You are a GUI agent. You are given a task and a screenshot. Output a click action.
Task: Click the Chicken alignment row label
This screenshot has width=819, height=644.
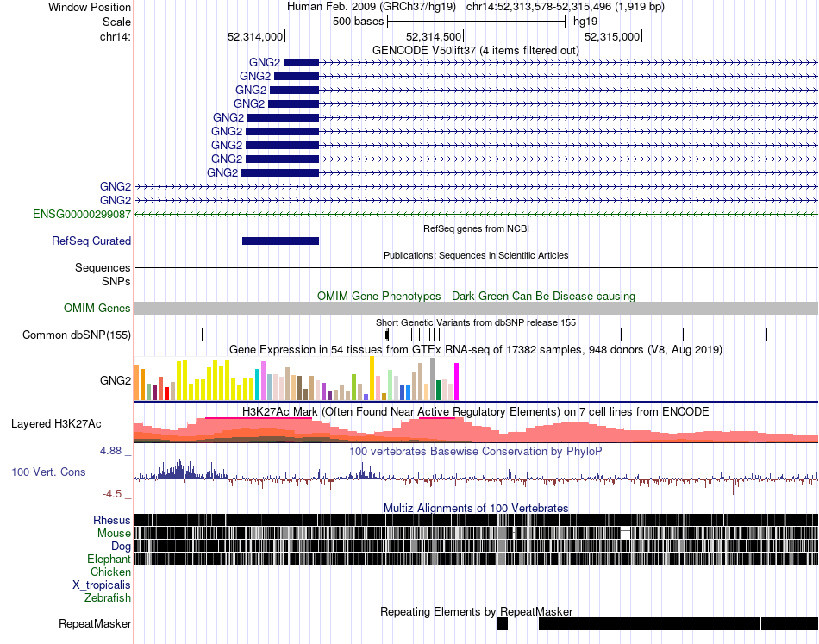click(x=110, y=572)
